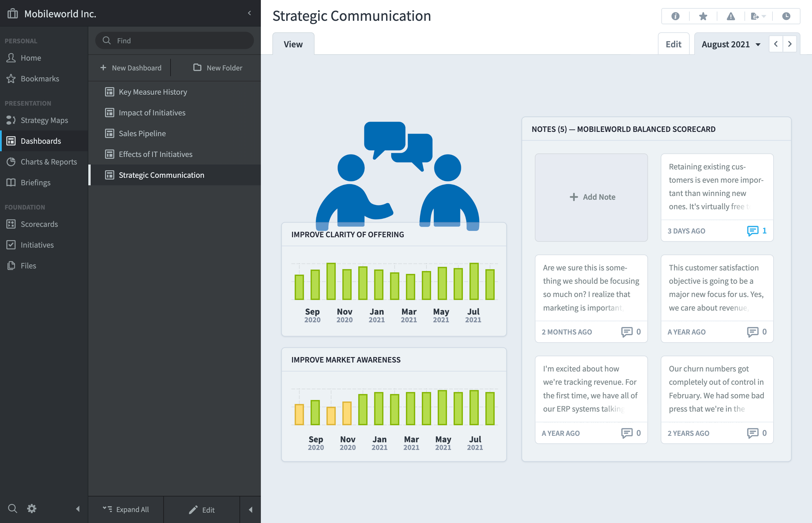Click the alert triangle icon
812x523 pixels.
click(x=731, y=16)
